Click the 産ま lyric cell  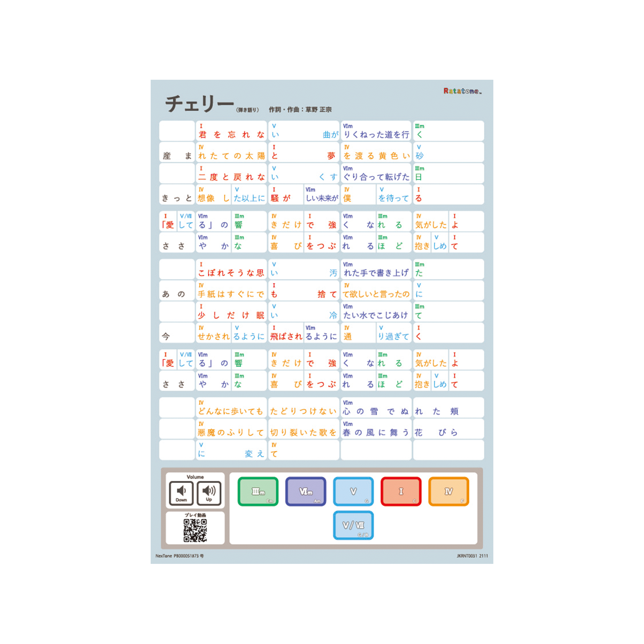coord(177,152)
